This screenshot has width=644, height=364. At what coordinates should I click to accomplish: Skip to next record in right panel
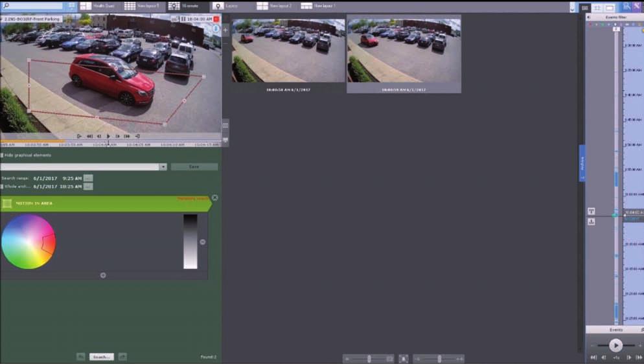638,358
